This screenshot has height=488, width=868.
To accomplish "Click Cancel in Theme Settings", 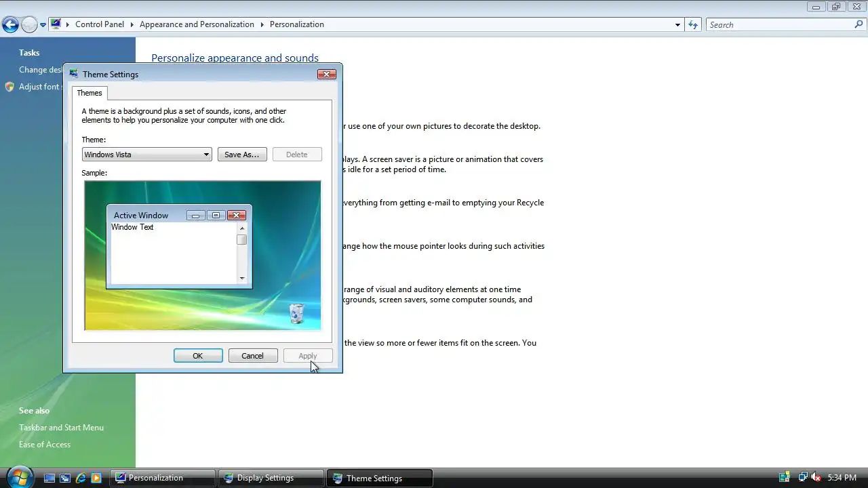I will click(253, 356).
